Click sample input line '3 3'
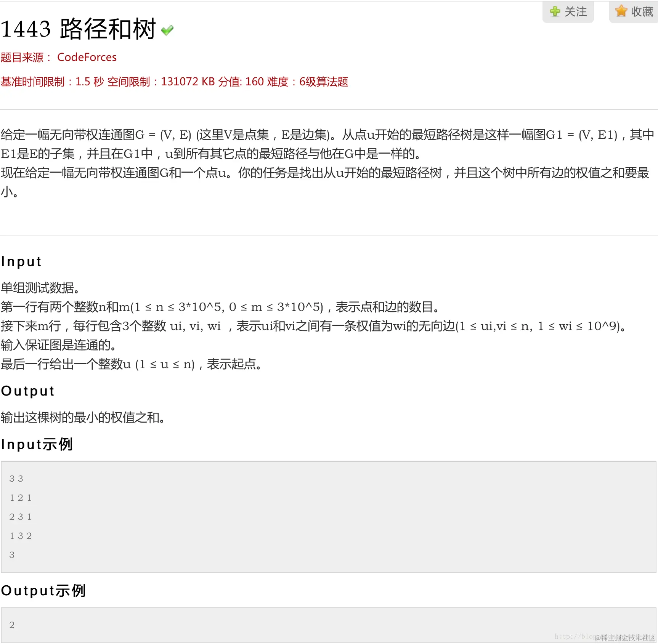658x644 pixels. (x=16, y=479)
